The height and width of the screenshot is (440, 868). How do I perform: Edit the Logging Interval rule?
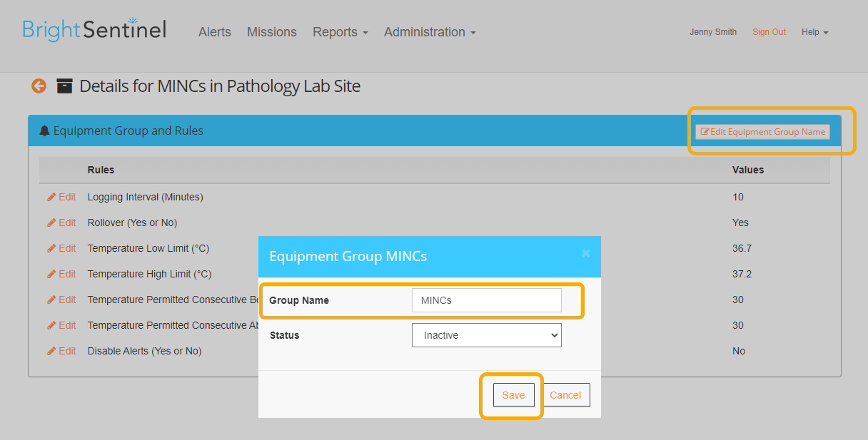coord(61,197)
